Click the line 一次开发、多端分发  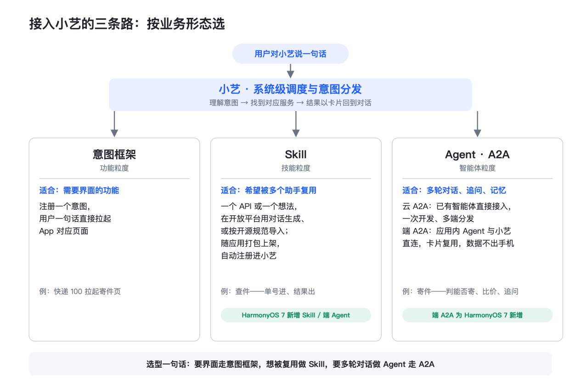pyautogui.click(x=438, y=218)
